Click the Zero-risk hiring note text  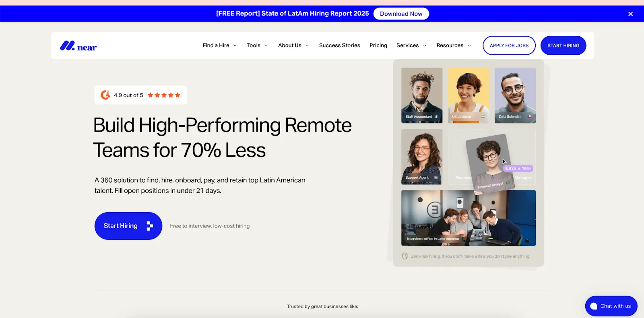click(x=471, y=256)
